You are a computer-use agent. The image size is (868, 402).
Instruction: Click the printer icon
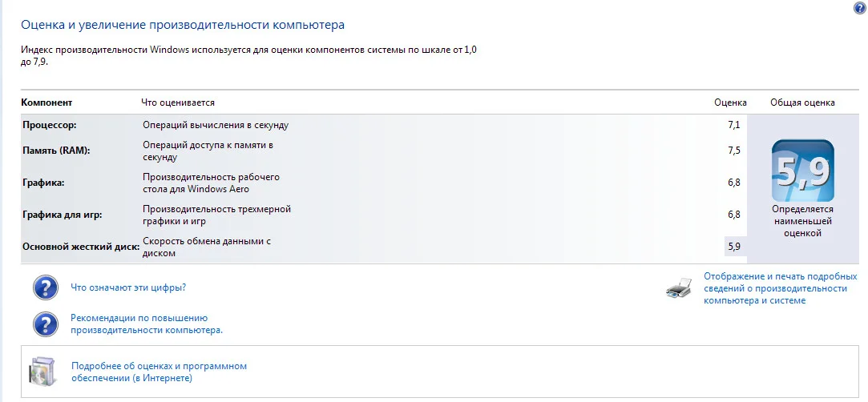click(x=679, y=288)
